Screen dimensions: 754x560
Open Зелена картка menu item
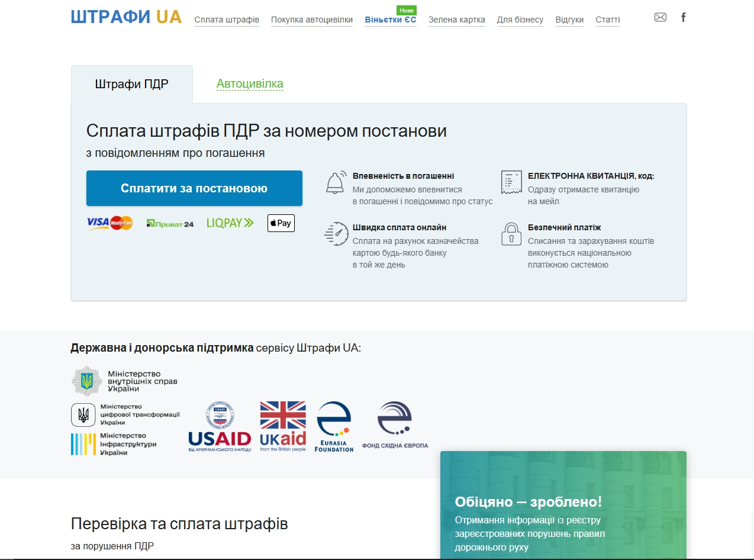pyautogui.click(x=457, y=20)
